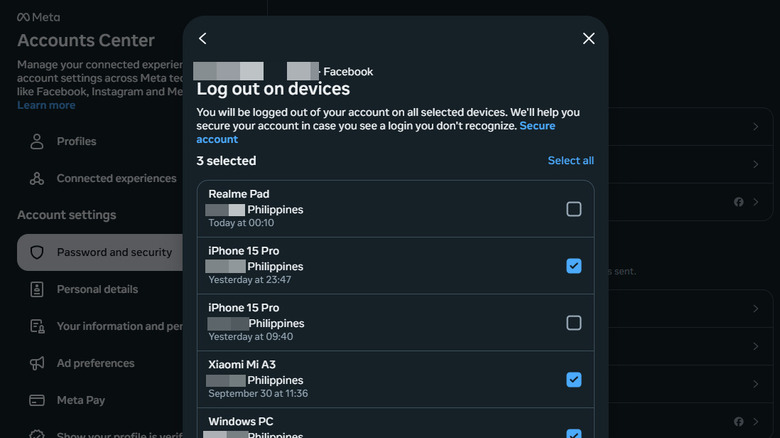Click the Personal details ID icon
Screen dimensions: 780x438
(37, 289)
